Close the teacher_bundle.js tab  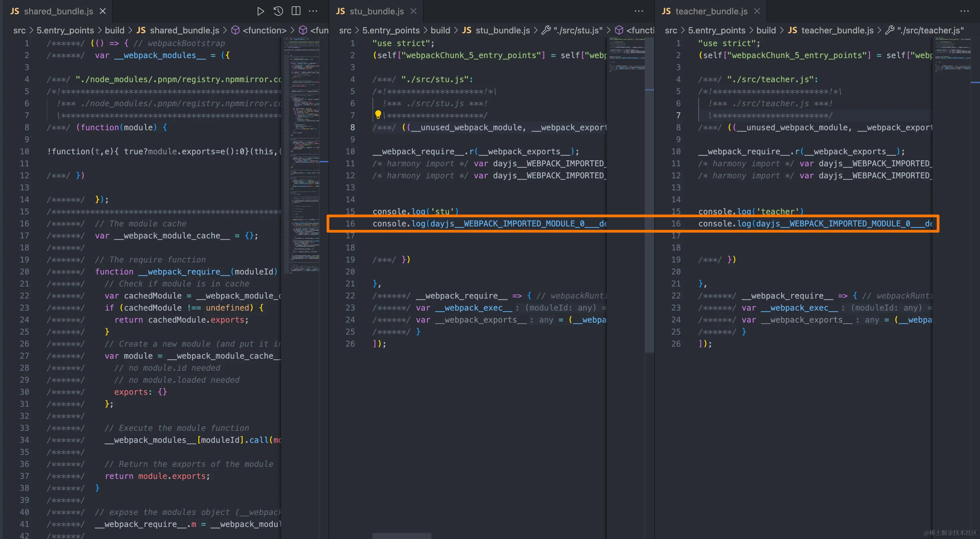click(757, 11)
